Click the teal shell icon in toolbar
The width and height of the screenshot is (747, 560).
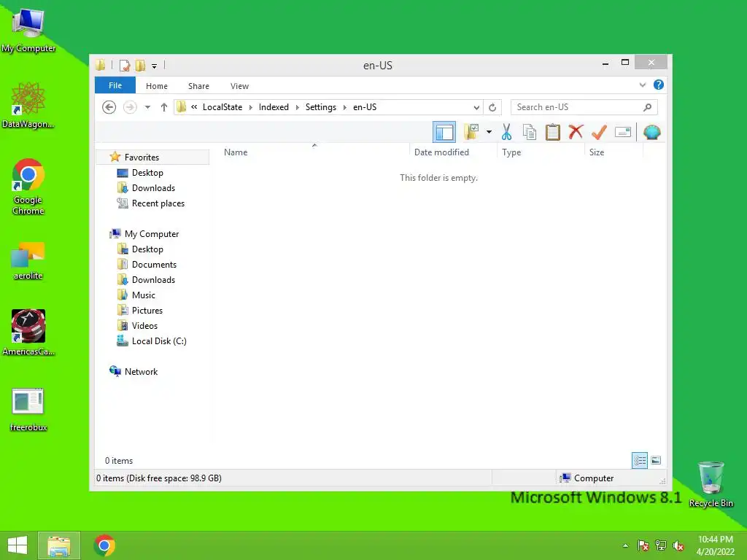[651, 132]
